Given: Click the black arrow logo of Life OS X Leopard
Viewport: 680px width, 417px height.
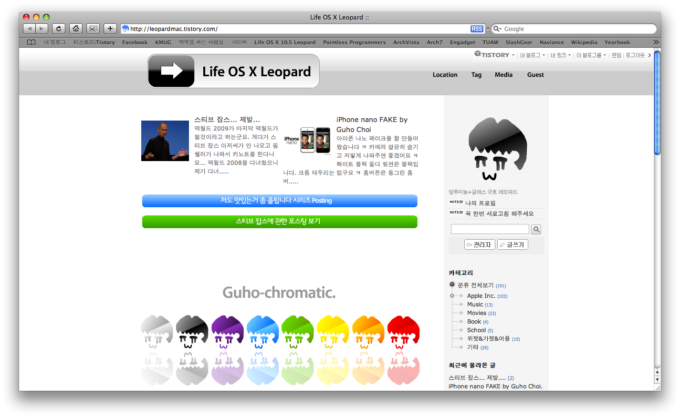Looking at the screenshot, I should [x=171, y=71].
